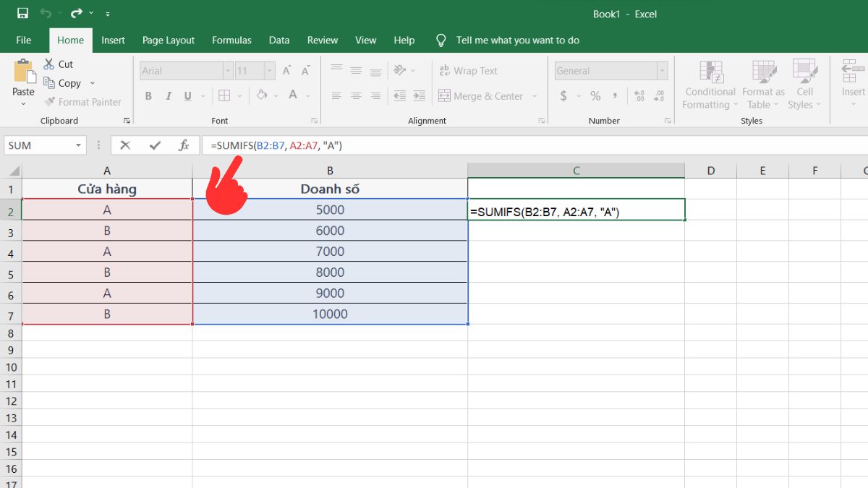Click the Name Box showing SUM
Viewport: 868px width, 488px height.
[x=40, y=145]
